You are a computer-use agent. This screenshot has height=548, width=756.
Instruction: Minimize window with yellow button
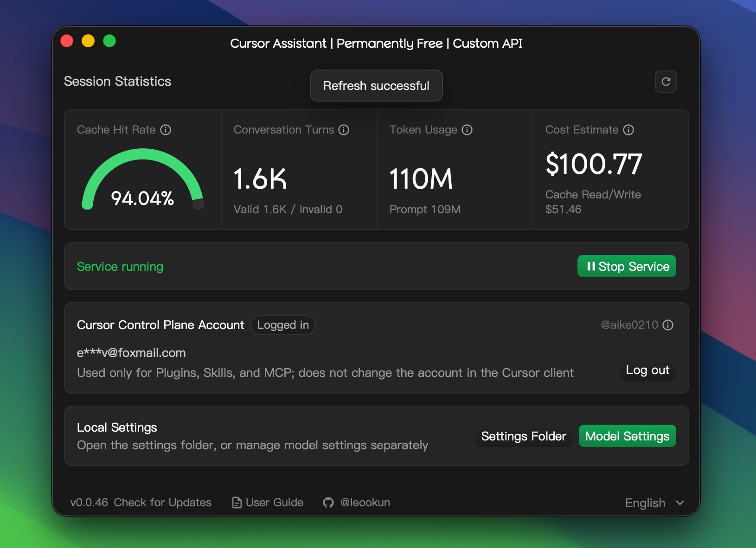pyautogui.click(x=88, y=41)
